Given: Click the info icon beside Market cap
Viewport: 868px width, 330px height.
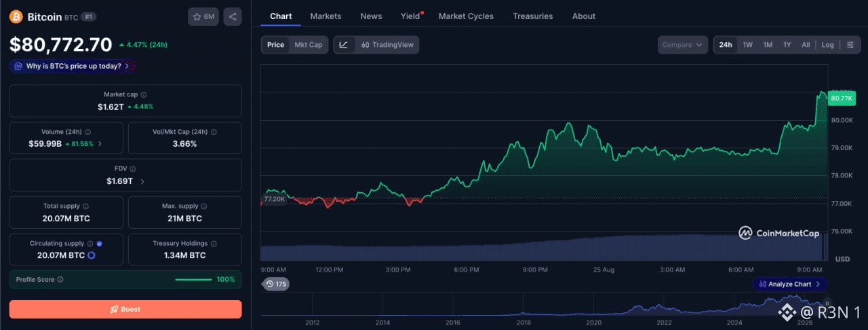Looking at the screenshot, I should coord(143,95).
